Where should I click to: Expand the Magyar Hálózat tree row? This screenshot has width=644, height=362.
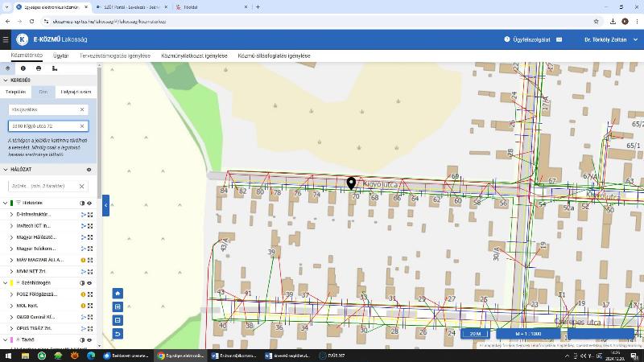(11, 237)
